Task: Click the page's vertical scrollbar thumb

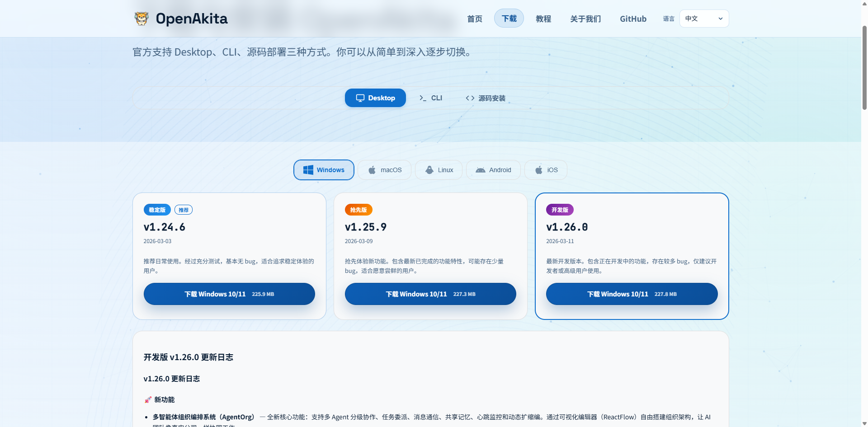Action: [x=864, y=68]
